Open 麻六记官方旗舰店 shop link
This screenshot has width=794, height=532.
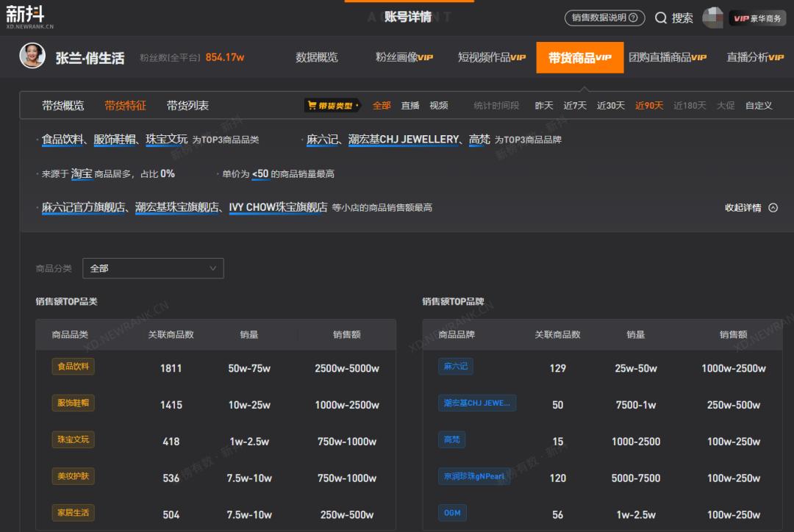click(x=84, y=207)
